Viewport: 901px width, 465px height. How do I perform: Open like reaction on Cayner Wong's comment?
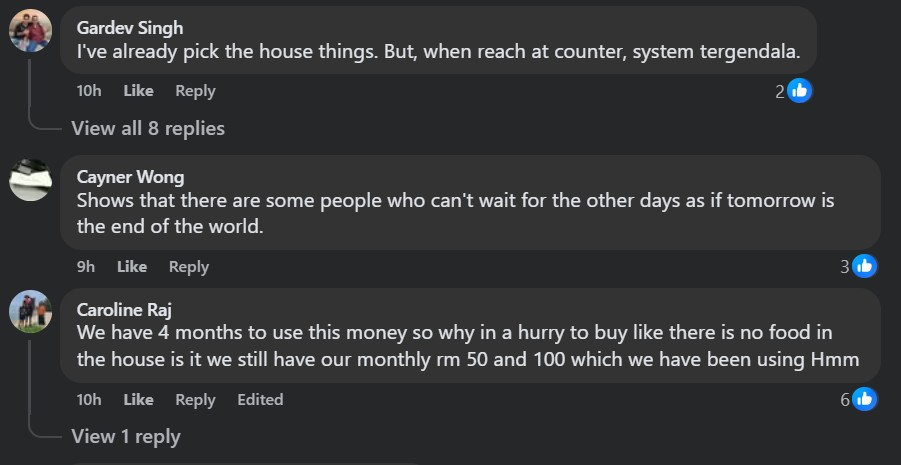click(864, 266)
